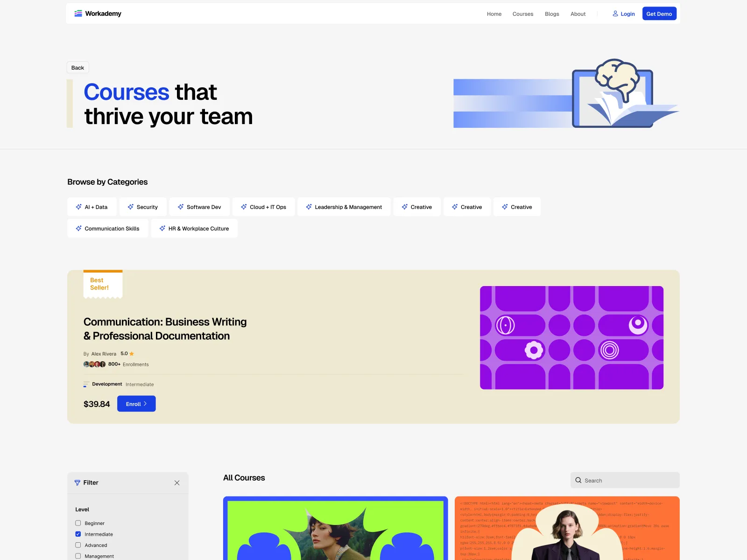Click the search magnifier icon
This screenshot has width=747, height=560.
pos(578,480)
